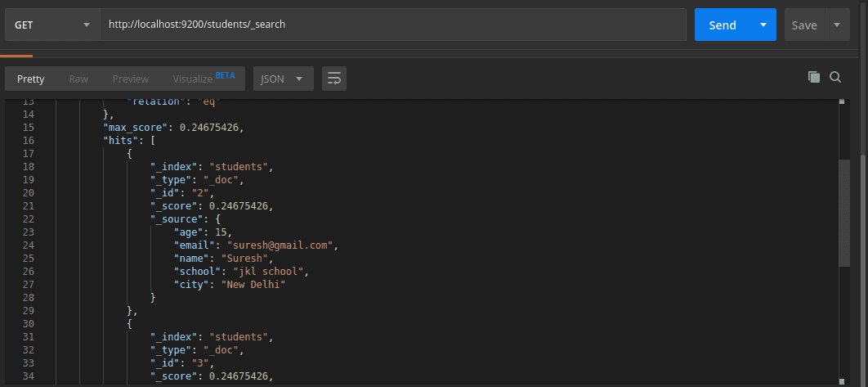868x387 pixels.
Task: Open the Preview response tab
Action: (131, 79)
